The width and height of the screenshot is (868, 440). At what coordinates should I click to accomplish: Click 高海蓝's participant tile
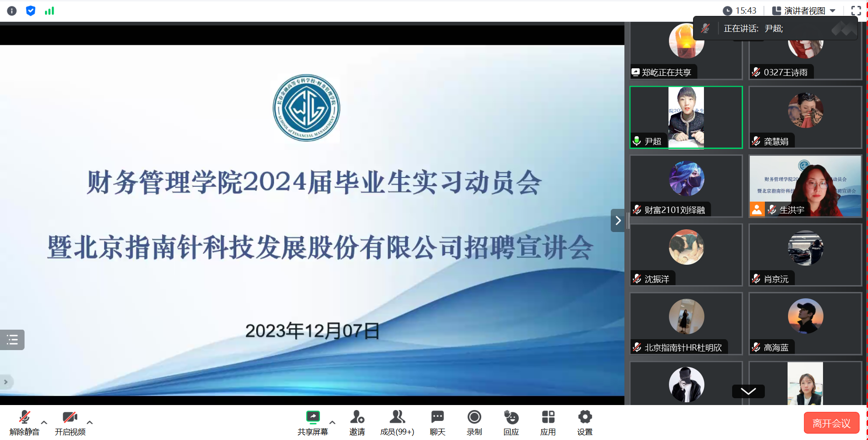(x=805, y=324)
